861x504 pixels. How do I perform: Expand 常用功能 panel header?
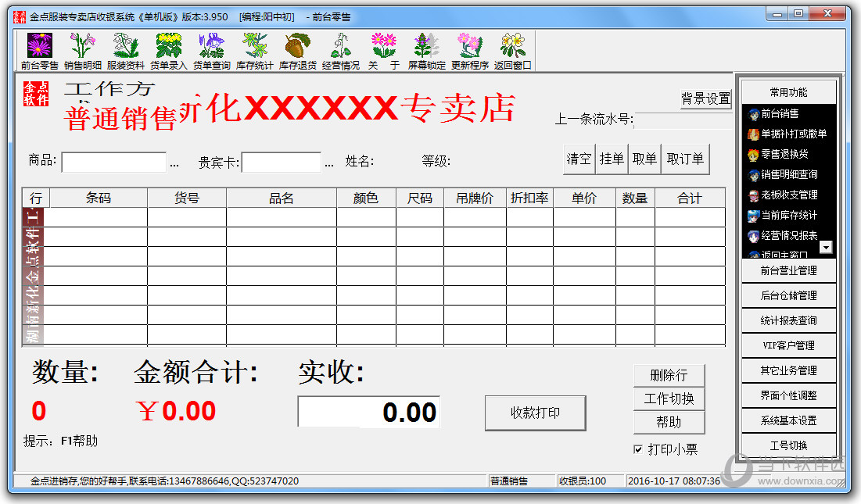pyautogui.click(x=788, y=91)
